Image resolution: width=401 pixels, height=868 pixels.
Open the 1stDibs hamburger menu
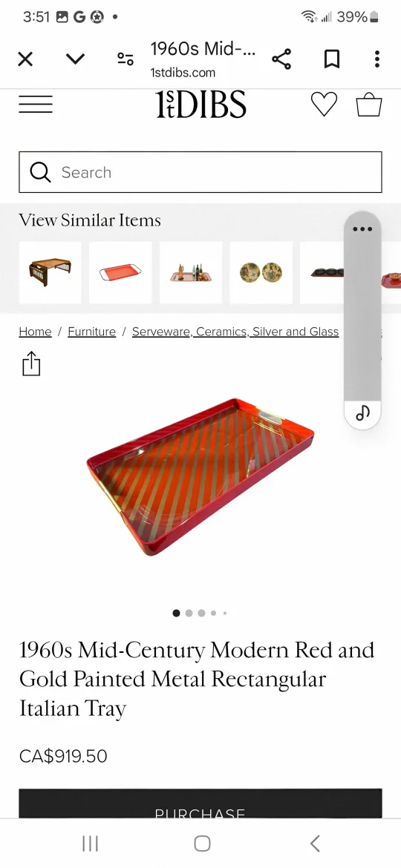(36, 104)
